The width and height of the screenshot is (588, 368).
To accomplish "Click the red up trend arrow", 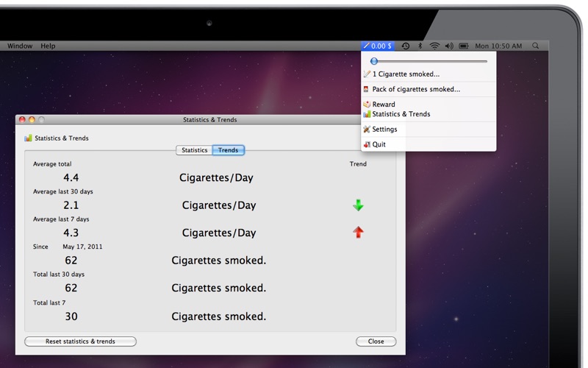I will (x=358, y=232).
